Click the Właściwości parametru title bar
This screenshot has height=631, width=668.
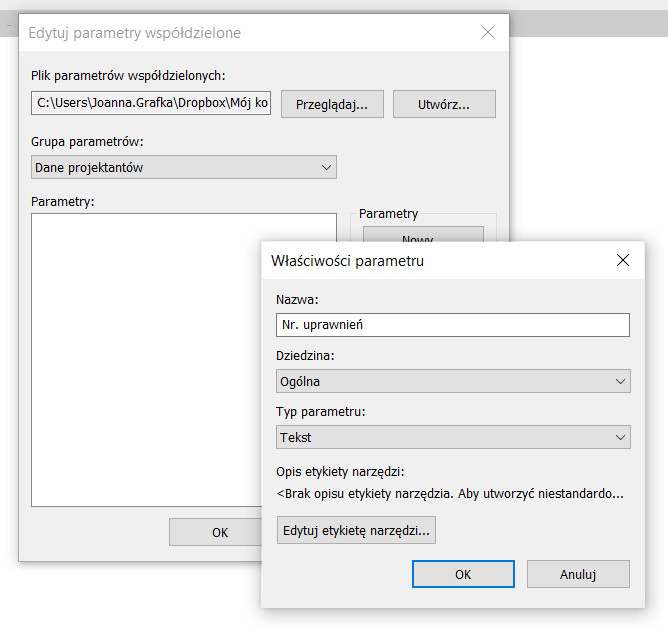pyautogui.click(x=430, y=261)
